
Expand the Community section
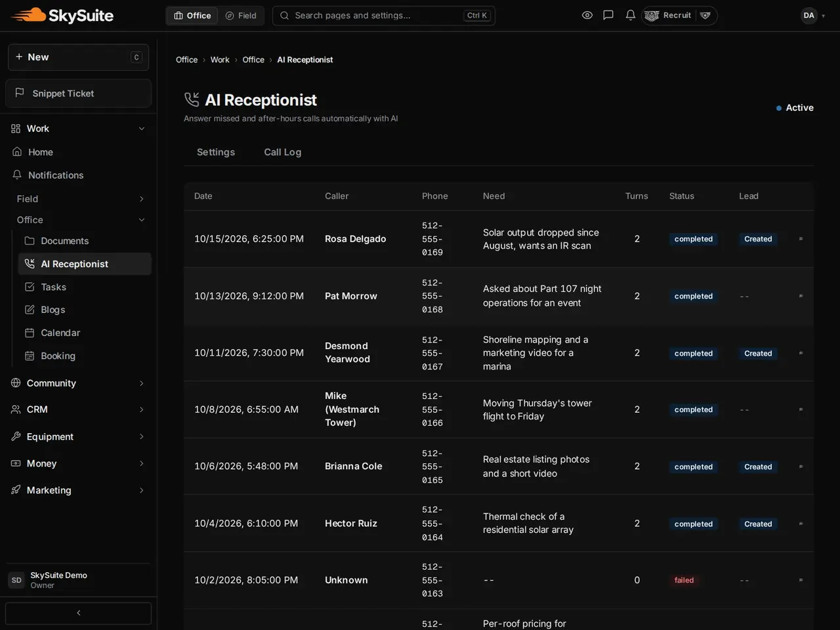tap(78, 383)
